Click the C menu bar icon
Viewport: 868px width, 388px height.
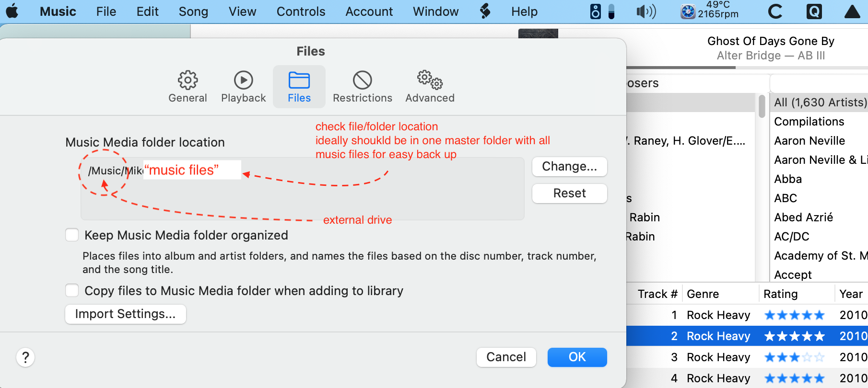pos(775,11)
